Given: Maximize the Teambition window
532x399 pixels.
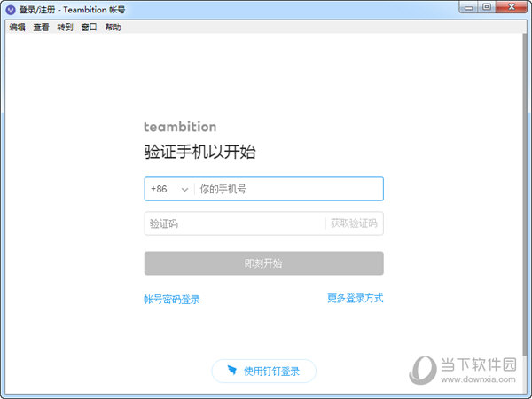Looking at the screenshot, I should 487,7.
